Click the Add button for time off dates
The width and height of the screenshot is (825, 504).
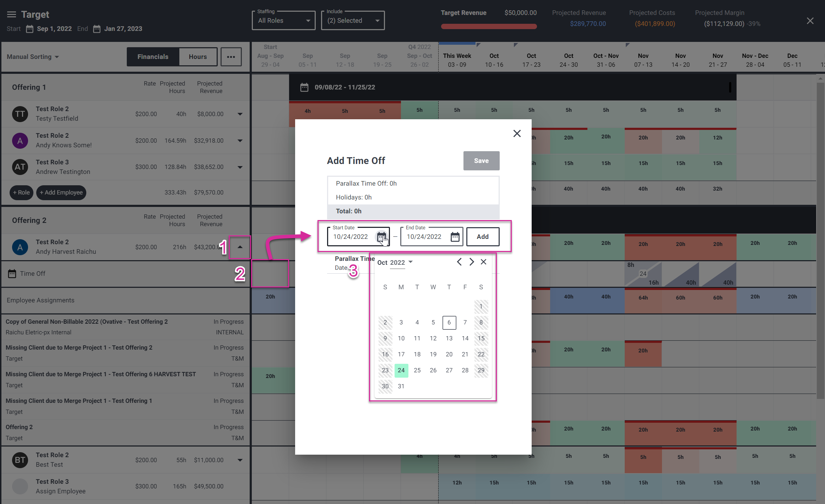point(482,237)
